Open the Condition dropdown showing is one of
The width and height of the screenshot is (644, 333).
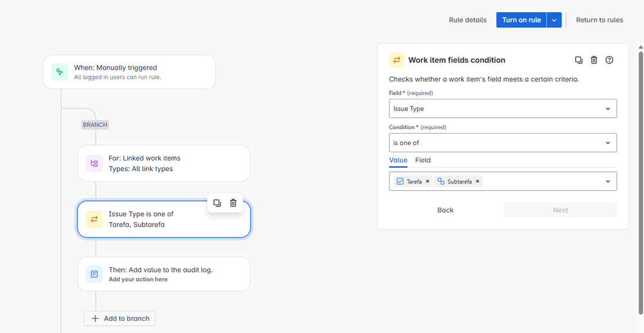(x=503, y=143)
